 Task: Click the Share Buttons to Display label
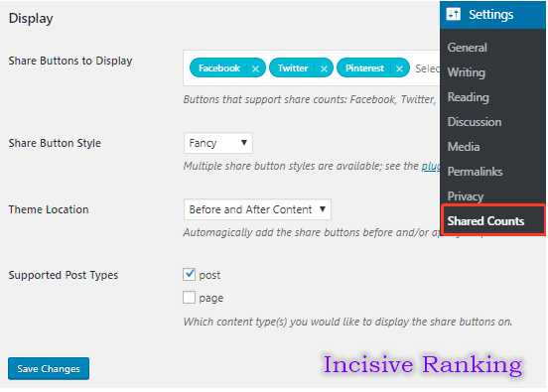click(x=70, y=61)
